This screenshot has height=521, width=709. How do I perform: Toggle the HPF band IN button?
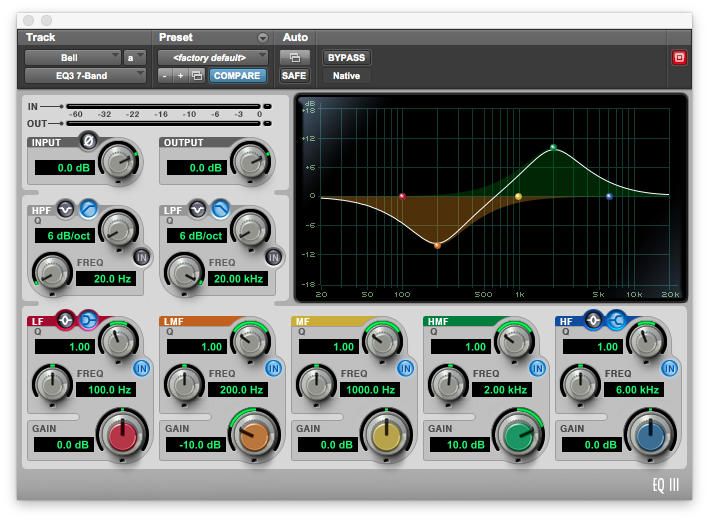click(141, 256)
